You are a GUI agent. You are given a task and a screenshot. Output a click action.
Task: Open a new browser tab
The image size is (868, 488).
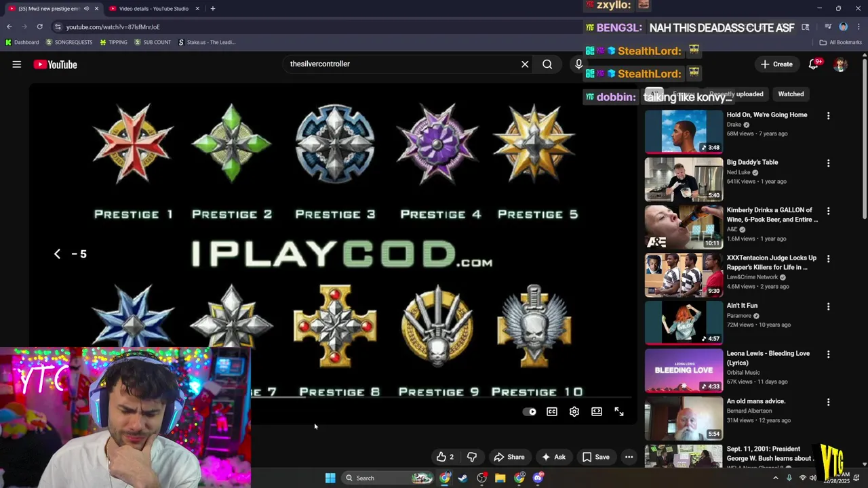coord(213,9)
